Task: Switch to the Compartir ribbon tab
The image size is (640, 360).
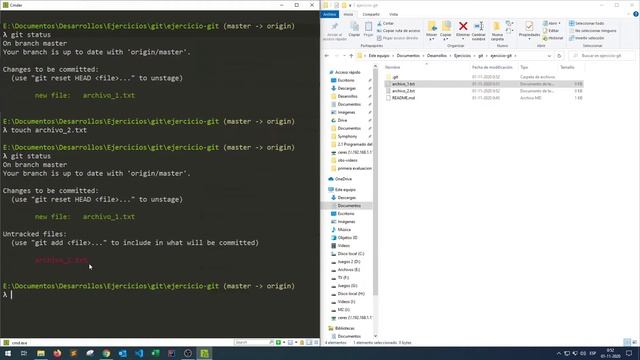Action: pyautogui.click(x=371, y=14)
